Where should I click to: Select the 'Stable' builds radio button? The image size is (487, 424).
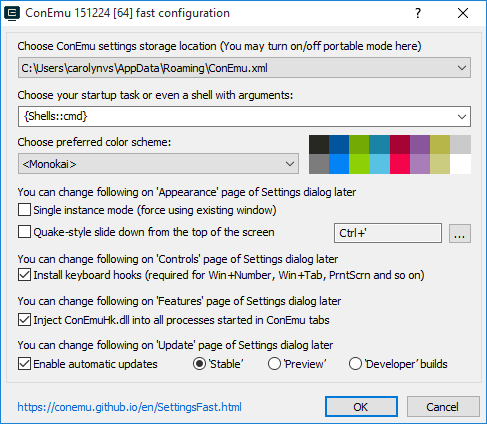click(199, 364)
